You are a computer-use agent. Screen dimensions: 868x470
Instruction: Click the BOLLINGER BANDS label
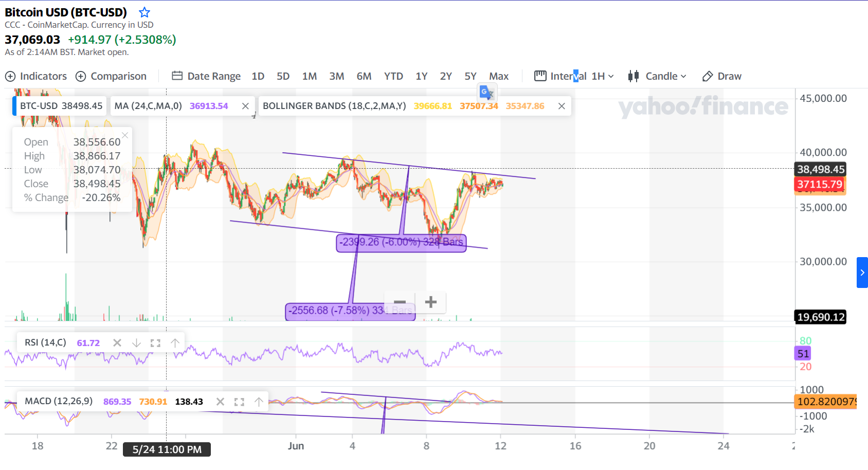click(334, 106)
